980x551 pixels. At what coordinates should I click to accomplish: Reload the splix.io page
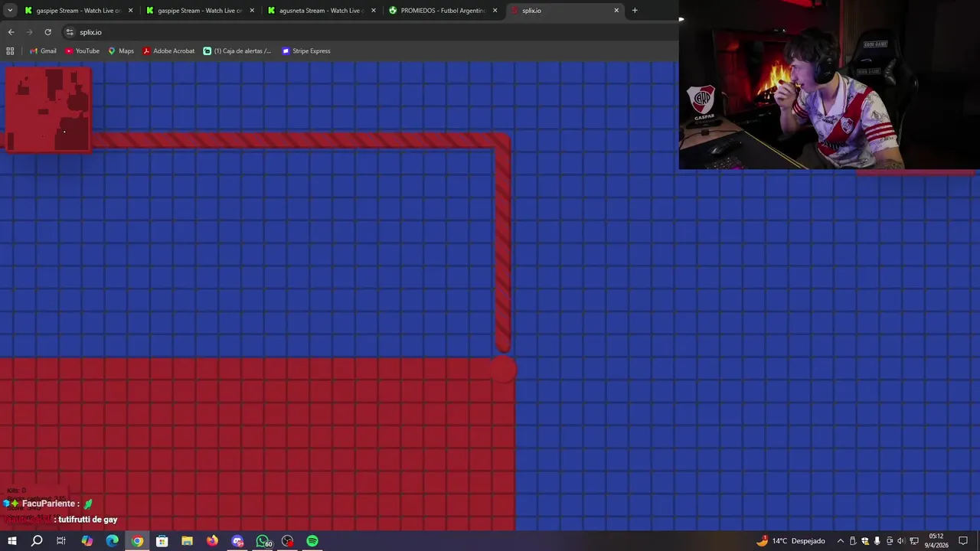(x=47, y=32)
